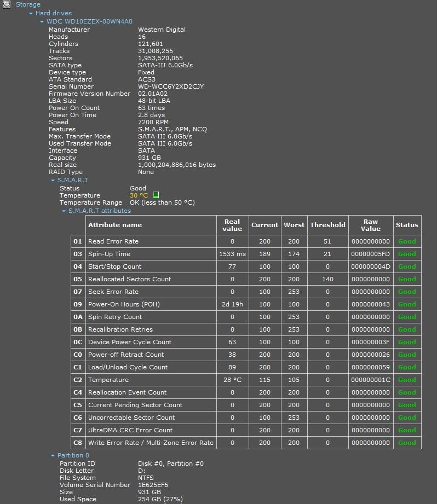437x504 pixels.
Task: Click the NTFS file system value
Action: pyautogui.click(x=146, y=478)
